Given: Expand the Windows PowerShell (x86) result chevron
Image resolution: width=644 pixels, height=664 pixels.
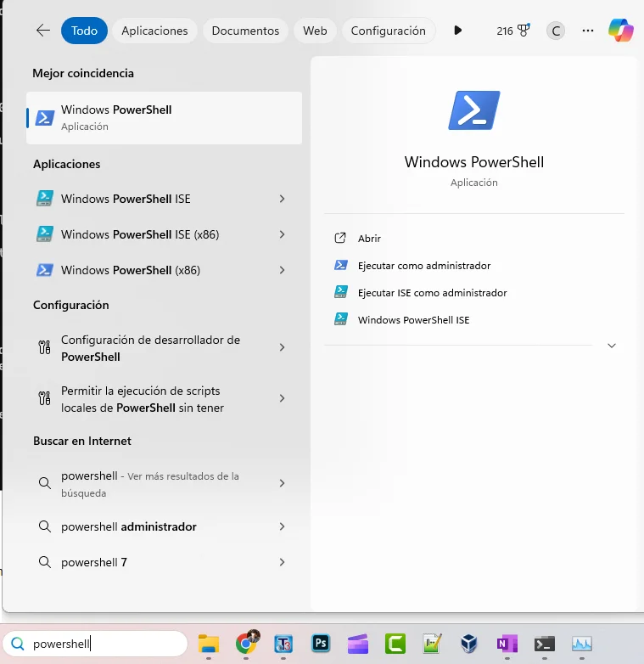Looking at the screenshot, I should pos(282,270).
